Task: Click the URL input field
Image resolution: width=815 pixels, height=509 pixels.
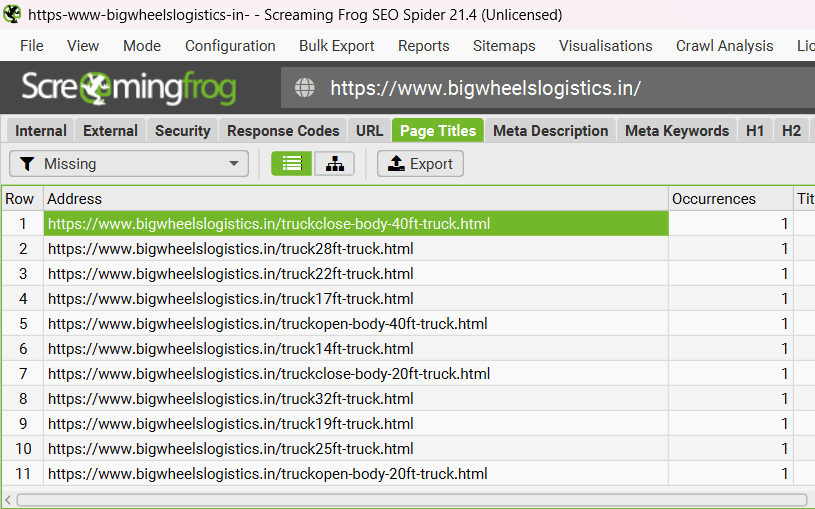Action: tap(548, 87)
